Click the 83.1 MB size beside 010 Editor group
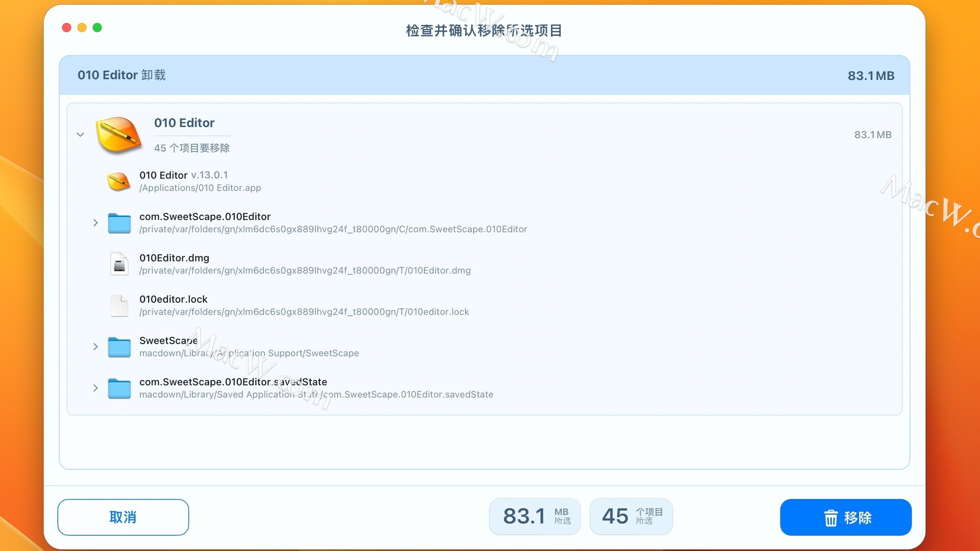980x551 pixels. coord(873,135)
